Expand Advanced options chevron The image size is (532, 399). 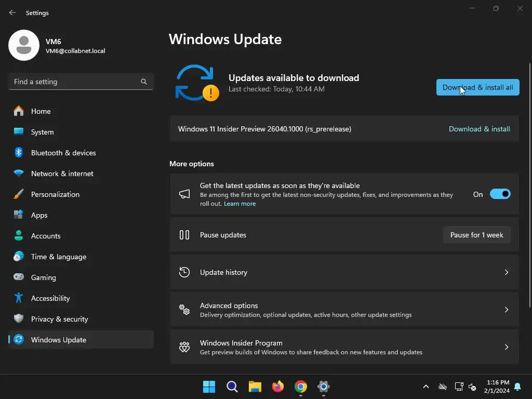click(x=506, y=310)
